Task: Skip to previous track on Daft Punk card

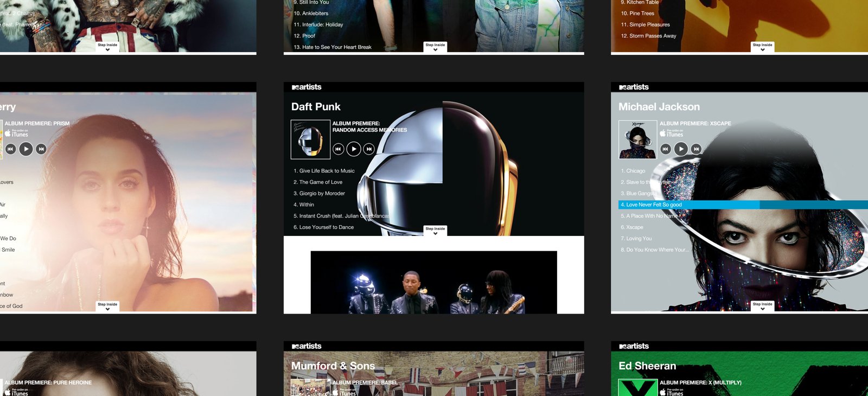Action: click(338, 149)
